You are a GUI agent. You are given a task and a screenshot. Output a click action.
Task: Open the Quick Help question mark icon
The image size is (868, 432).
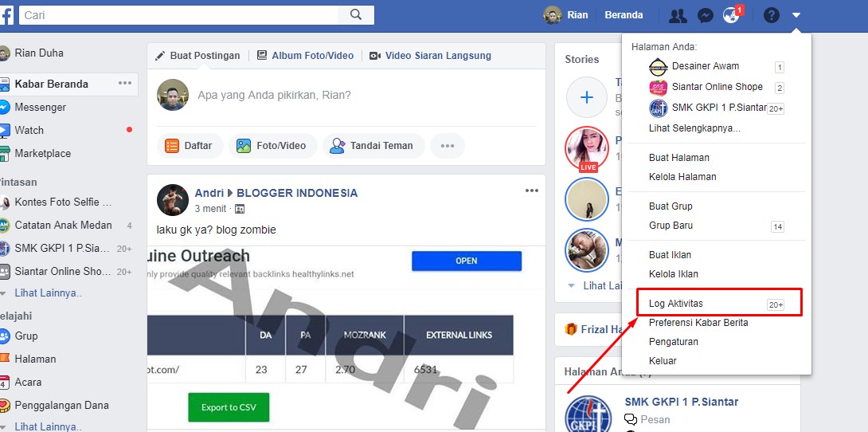(771, 15)
